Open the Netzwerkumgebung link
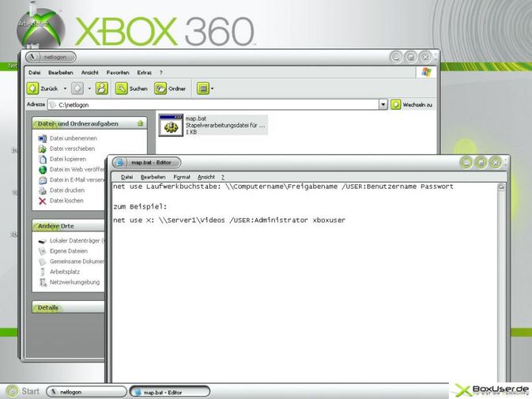The image size is (532, 399). pyautogui.click(x=74, y=282)
